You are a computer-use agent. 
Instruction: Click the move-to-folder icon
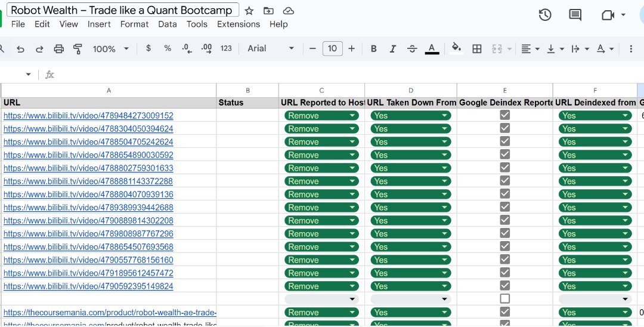(x=268, y=11)
